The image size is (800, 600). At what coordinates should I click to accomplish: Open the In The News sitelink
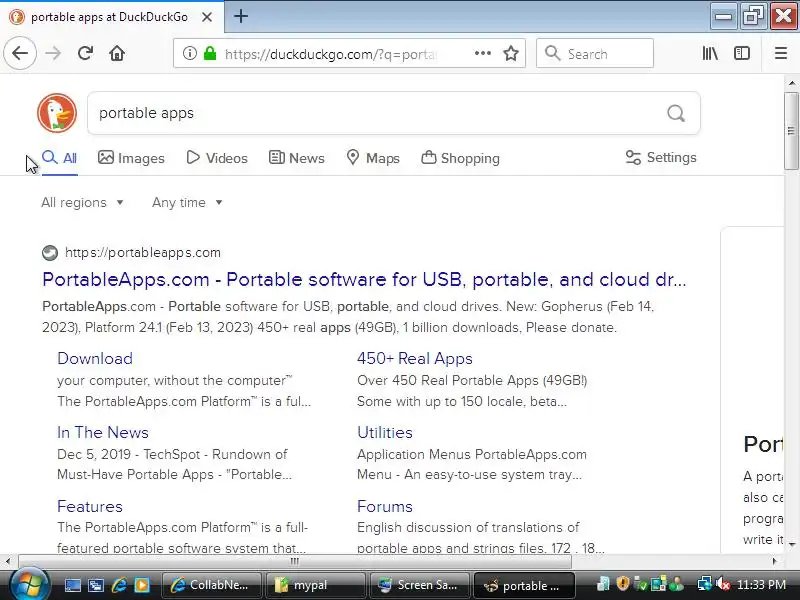pos(103,432)
